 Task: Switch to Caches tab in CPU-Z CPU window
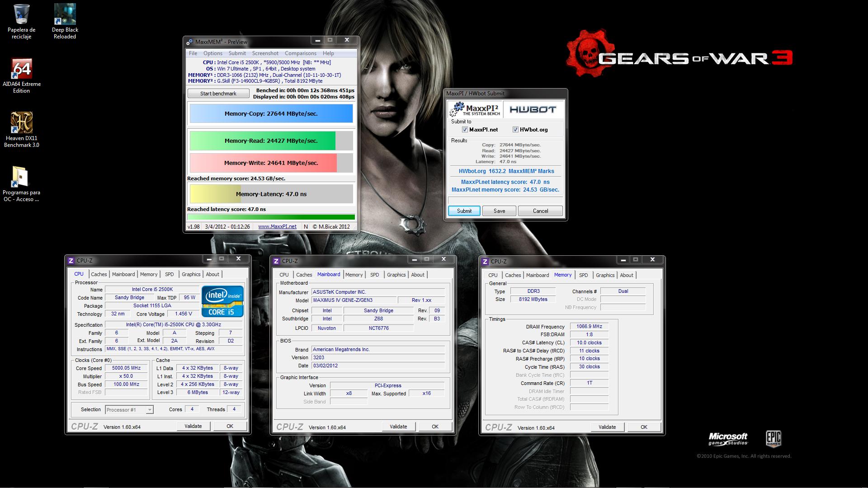click(x=99, y=274)
